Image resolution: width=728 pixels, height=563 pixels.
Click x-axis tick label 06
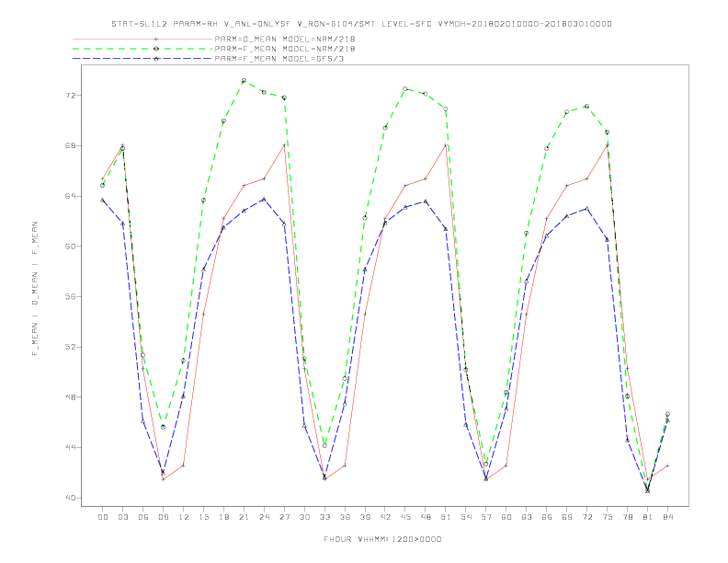pos(143,517)
